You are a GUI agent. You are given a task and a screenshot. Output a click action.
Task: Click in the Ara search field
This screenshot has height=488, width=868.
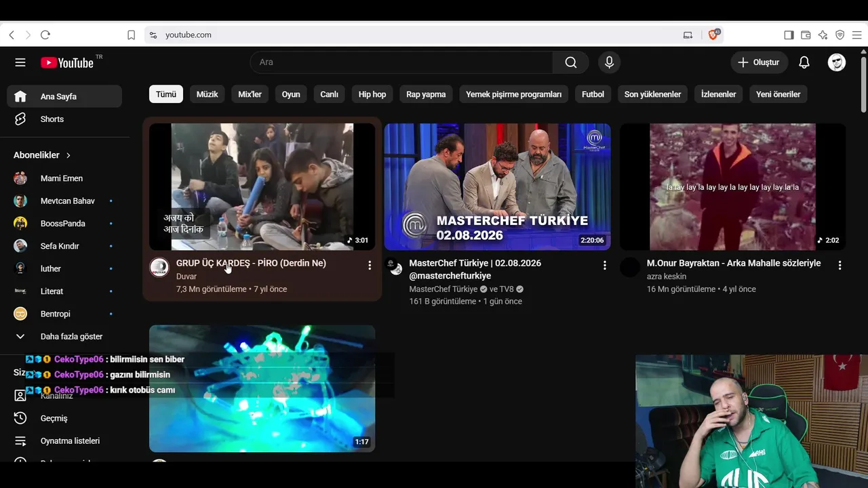[x=401, y=62]
